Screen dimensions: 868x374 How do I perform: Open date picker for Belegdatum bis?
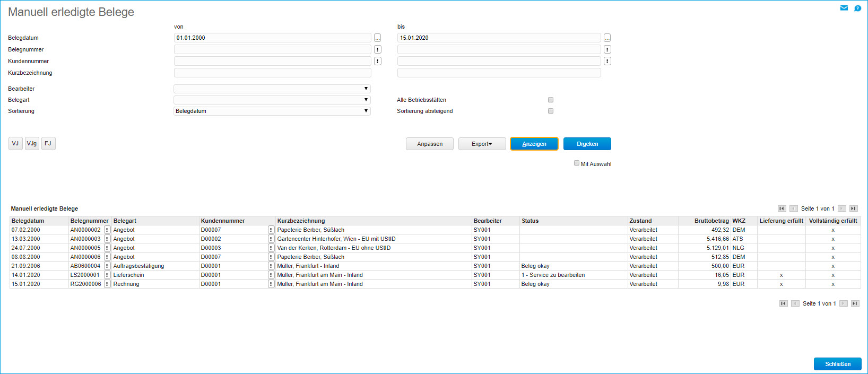607,38
